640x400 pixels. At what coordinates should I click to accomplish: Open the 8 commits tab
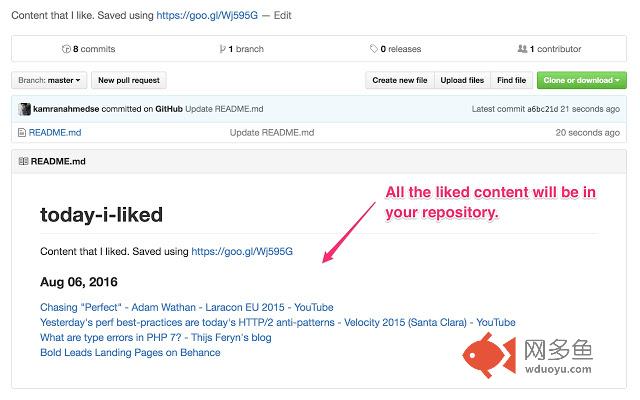(x=89, y=49)
